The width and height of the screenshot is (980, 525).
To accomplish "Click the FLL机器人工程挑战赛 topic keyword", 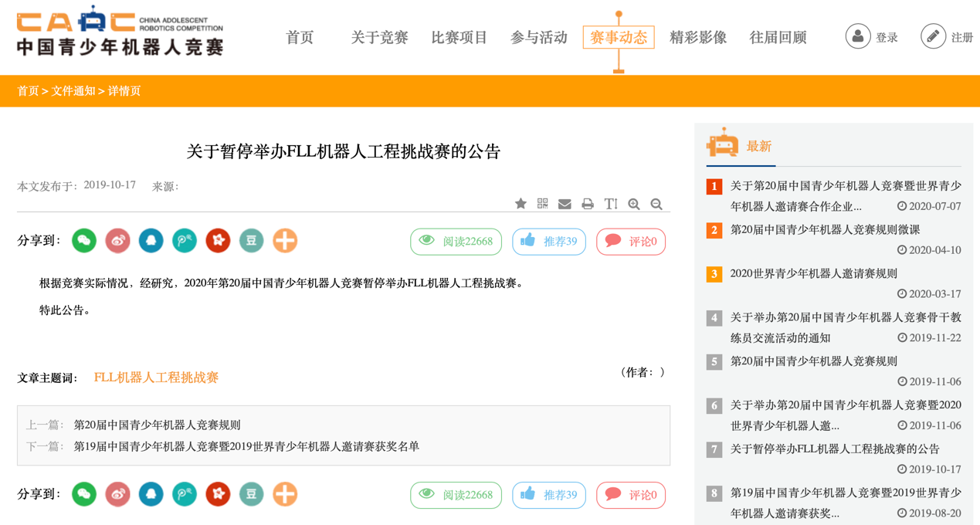I will (156, 378).
